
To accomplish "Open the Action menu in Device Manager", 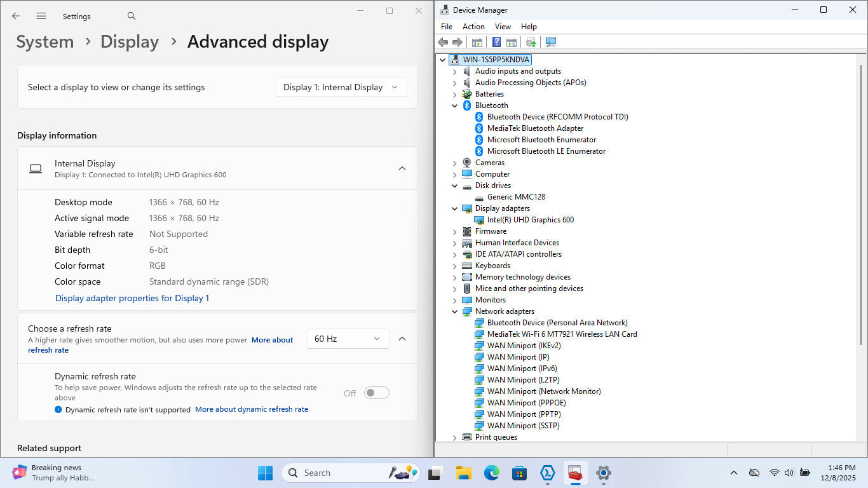I will [473, 27].
